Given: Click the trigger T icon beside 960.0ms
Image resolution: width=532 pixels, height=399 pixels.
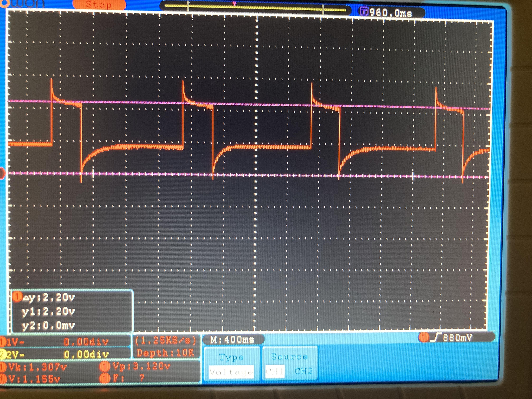Looking at the screenshot, I should (x=364, y=11).
